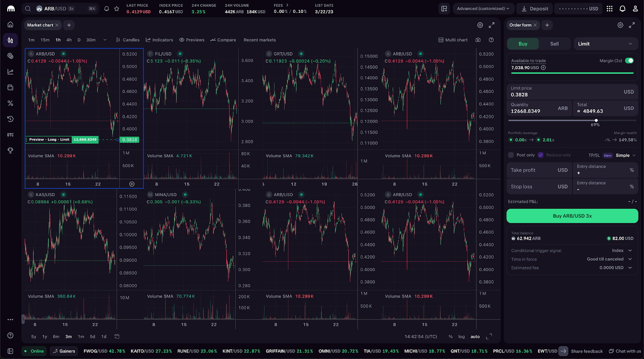Click the chart screenshot camera icon
The height and width of the screenshot is (359, 644).
pos(478,40)
